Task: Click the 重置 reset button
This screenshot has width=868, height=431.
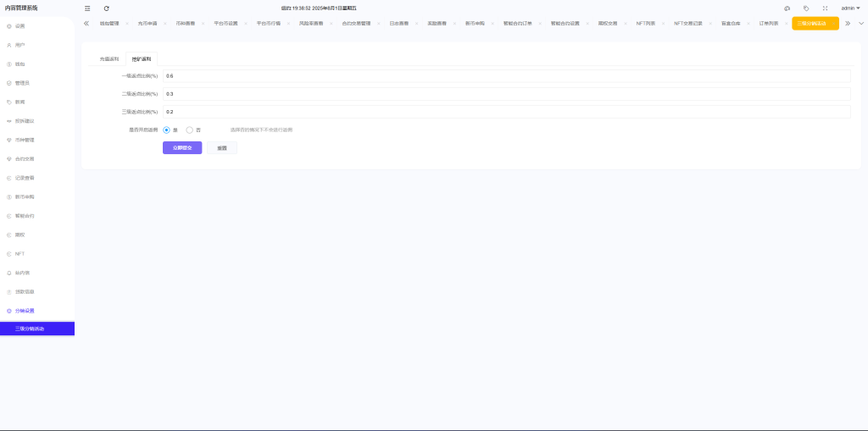Action: (x=222, y=147)
